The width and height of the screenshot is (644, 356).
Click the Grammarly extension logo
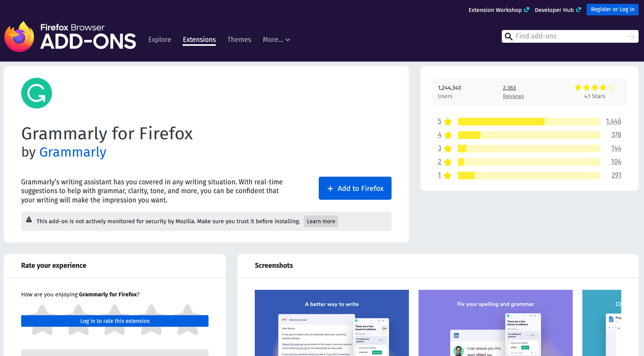(x=37, y=93)
